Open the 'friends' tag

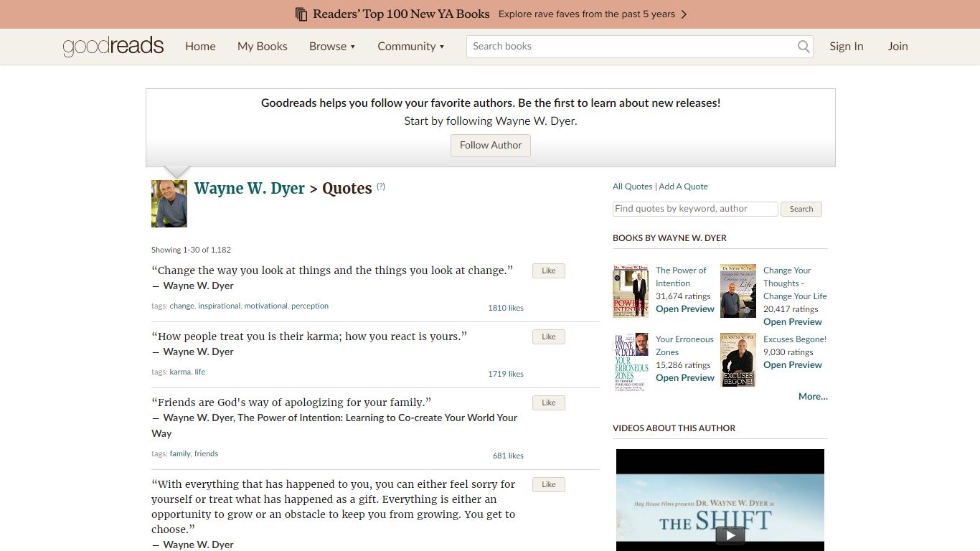206,453
